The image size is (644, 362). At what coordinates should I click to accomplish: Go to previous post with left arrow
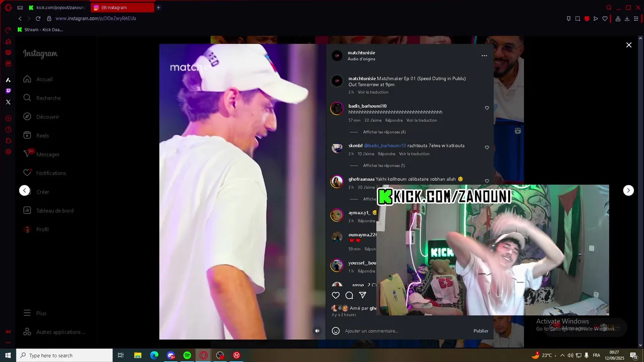[24, 190]
